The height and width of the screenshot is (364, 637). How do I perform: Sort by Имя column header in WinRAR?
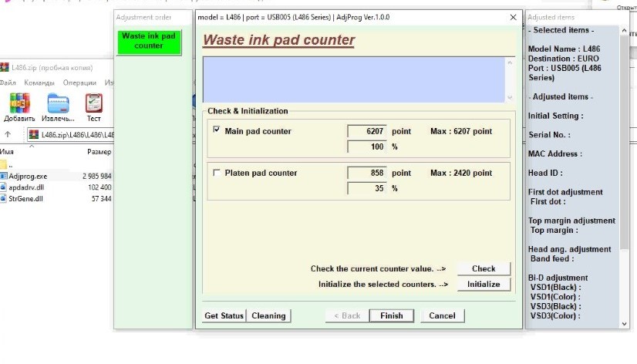tap(7, 151)
